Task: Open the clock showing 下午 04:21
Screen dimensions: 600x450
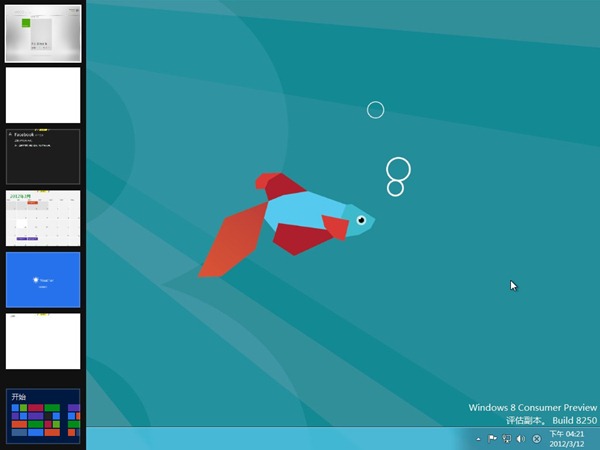Action: click(x=567, y=434)
